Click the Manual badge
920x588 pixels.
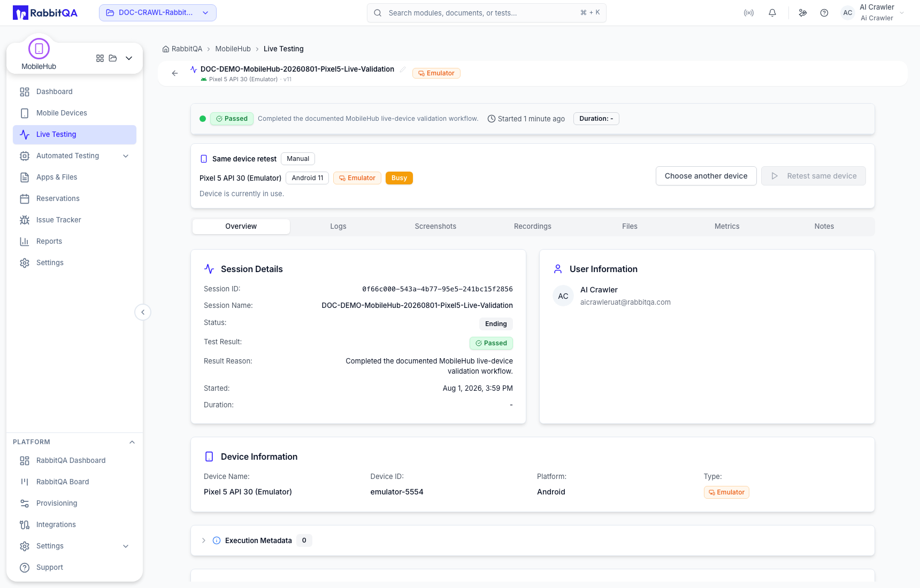coord(298,159)
